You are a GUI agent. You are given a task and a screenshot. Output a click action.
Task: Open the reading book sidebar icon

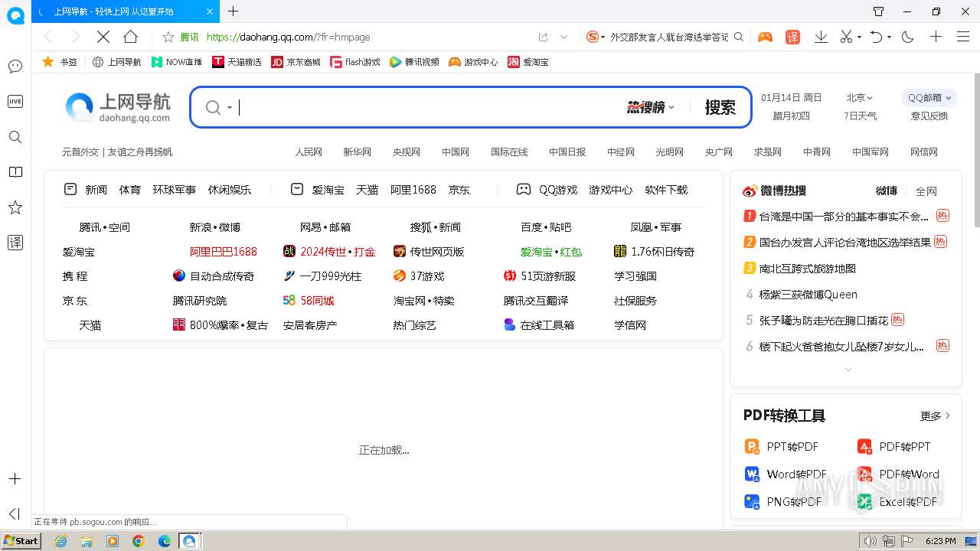(15, 172)
